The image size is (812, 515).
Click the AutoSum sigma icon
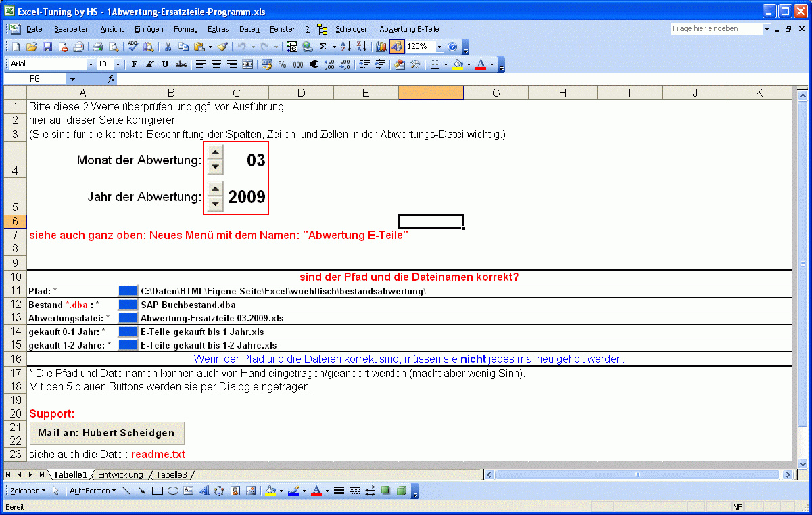[x=323, y=47]
